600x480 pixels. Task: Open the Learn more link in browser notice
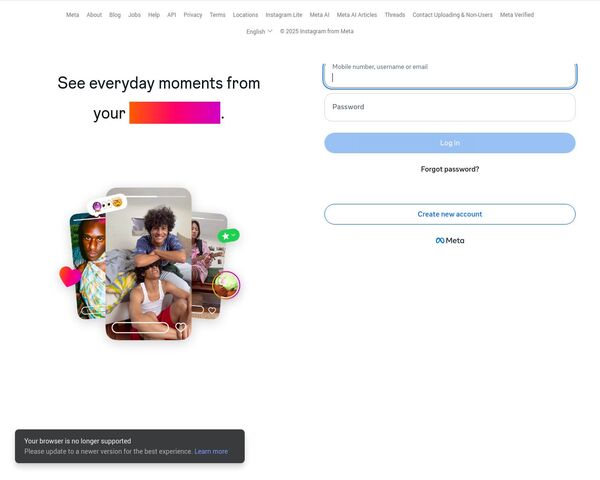coord(211,451)
